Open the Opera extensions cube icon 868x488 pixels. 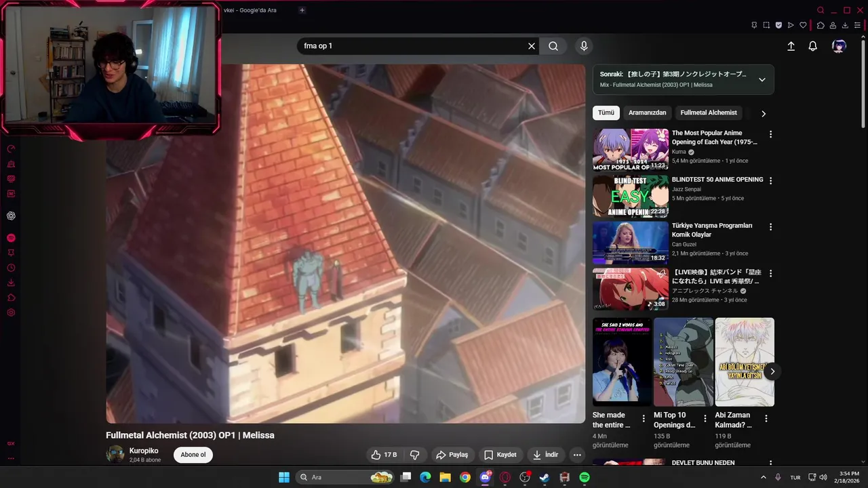tap(821, 25)
